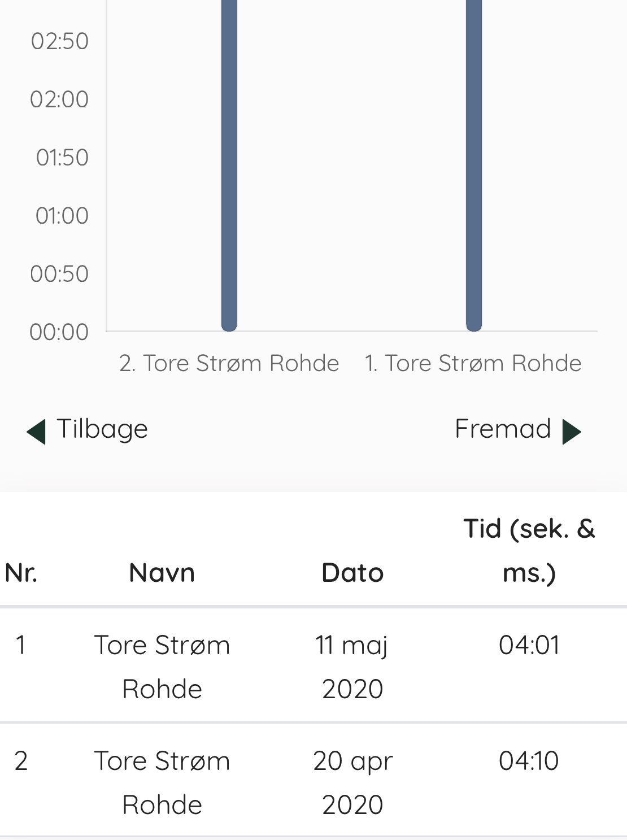627x840 pixels.
Task: Click the 04:01 time result
Action: [x=529, y=645]
